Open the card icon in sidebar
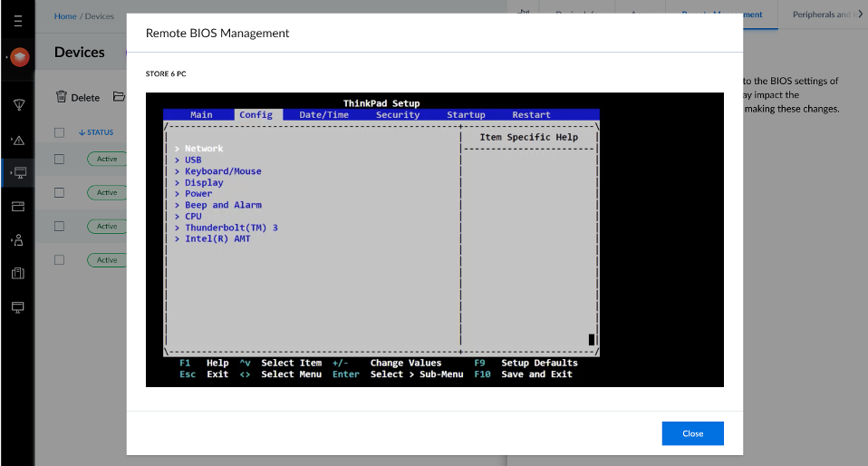The image size is (868, 466). [18, 207]
